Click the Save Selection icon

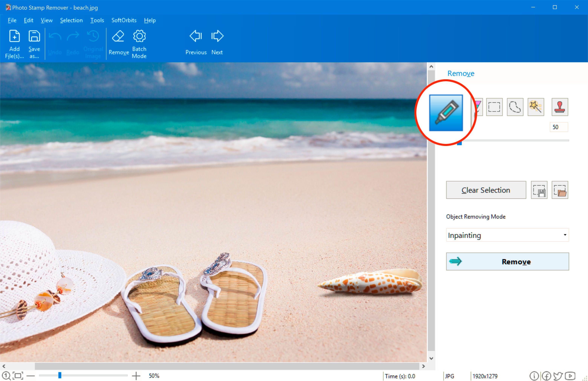coord(540,190)
